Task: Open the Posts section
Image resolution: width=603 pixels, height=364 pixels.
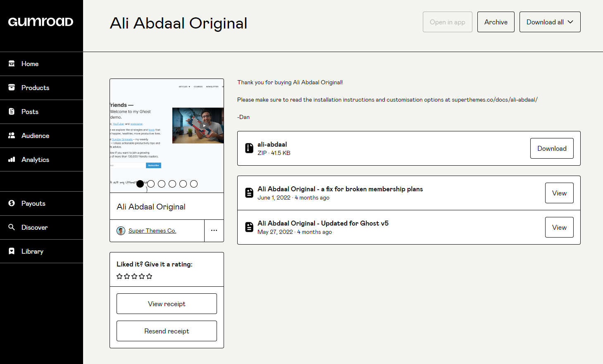Action: [x=41, y=112]
